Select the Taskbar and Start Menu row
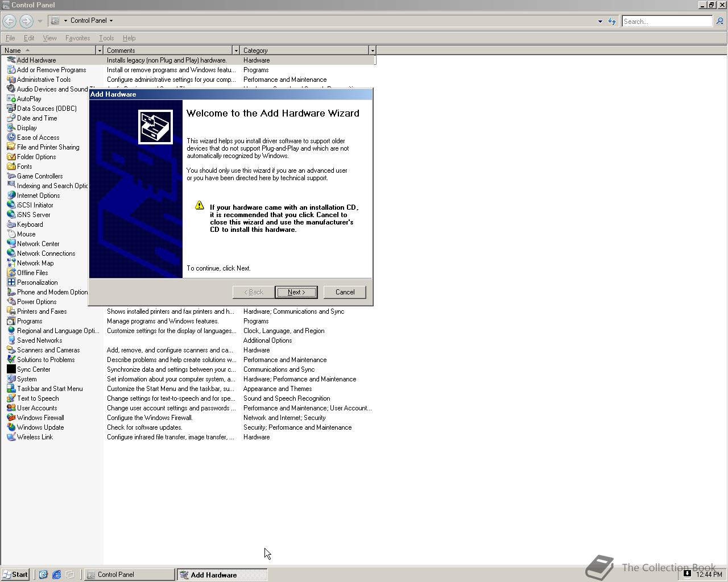Viewport: 728px width, 582px height. (188, 389)
